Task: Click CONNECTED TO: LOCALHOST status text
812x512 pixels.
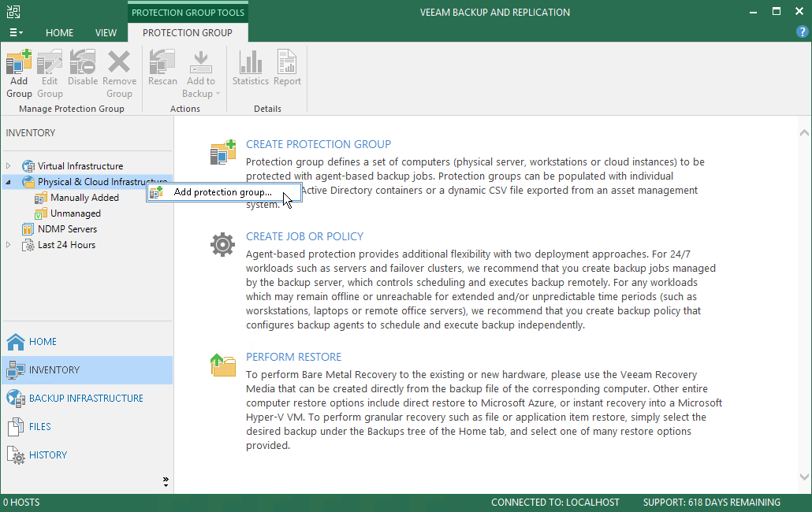Action: click(555, 503)
